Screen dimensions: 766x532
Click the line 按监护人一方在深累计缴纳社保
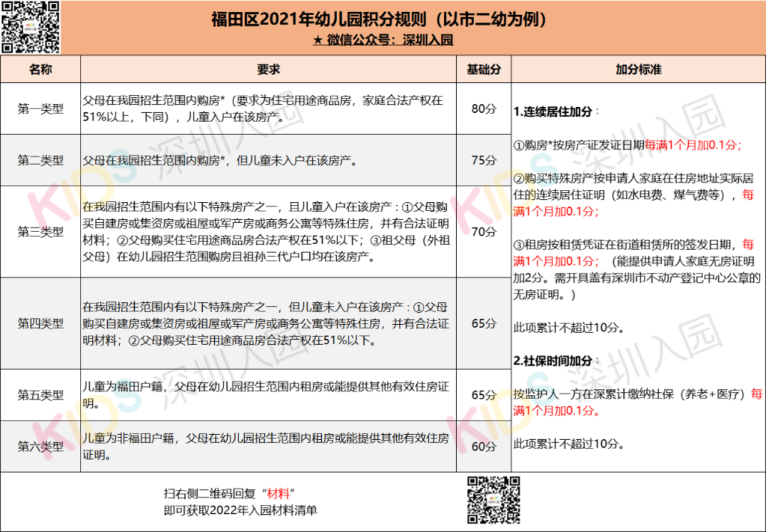pos(638,402)
